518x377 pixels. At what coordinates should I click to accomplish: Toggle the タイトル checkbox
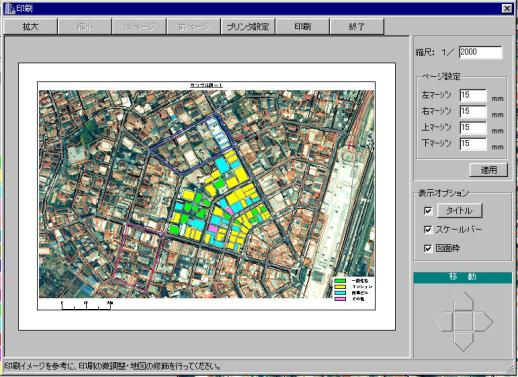click(x=428, y=211)
